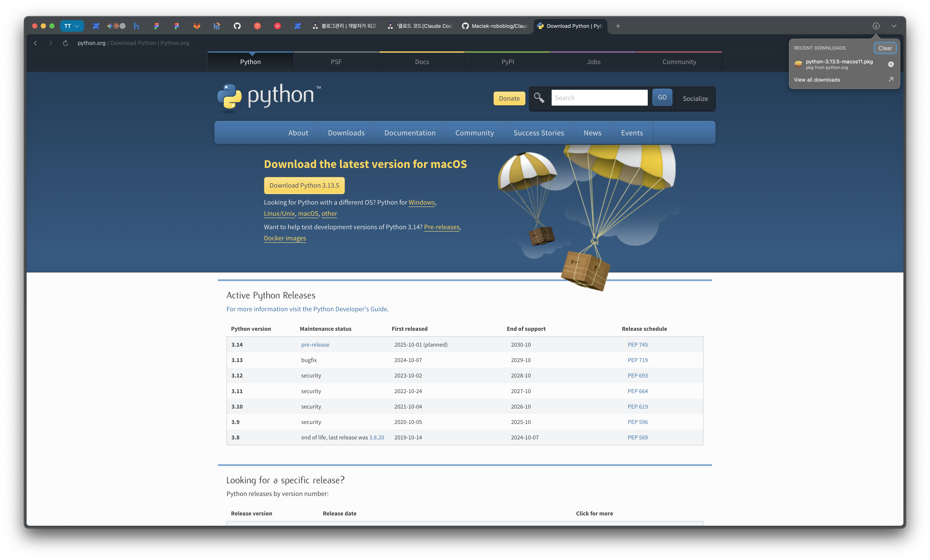
Task: Open a new tab with the plus icon
Action: [x=618, y=26]
